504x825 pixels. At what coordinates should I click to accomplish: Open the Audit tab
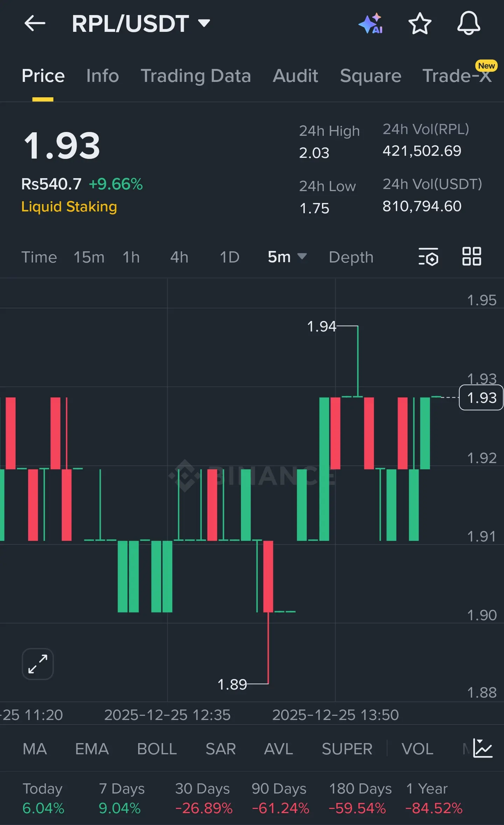point(295,76)
